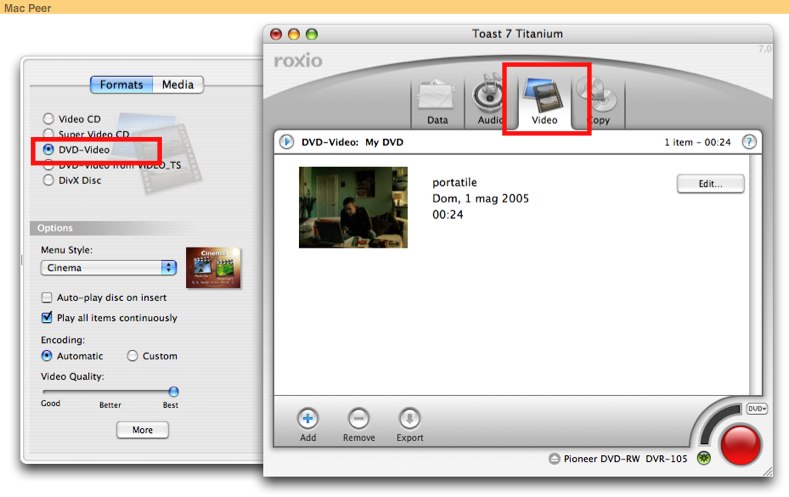Open the Menu Style Cinema dropdown
The height and width of the screenshot is (497, 789).
tap(109, 268)
